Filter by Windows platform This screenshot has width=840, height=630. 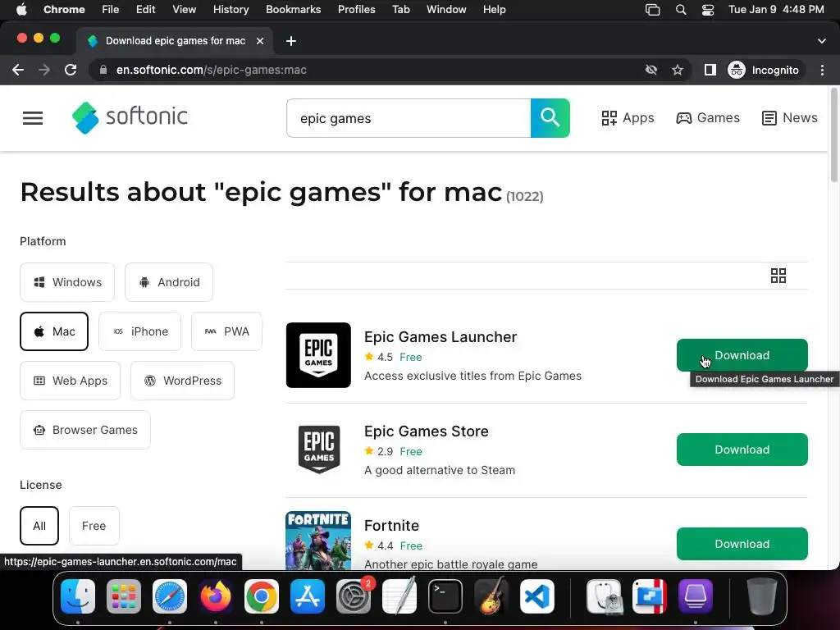[x=67, y=282]
